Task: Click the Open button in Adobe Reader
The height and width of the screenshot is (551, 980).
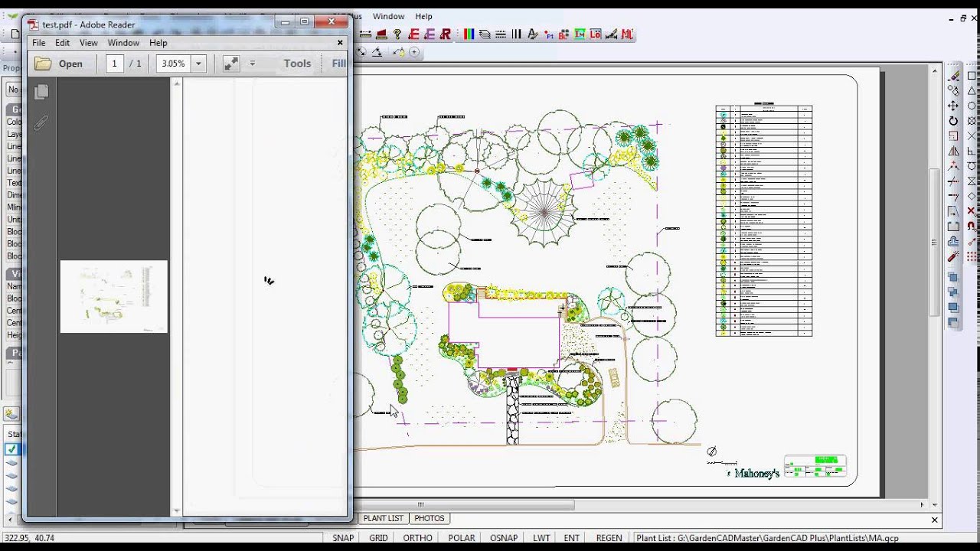Action: tap(59, 64)
